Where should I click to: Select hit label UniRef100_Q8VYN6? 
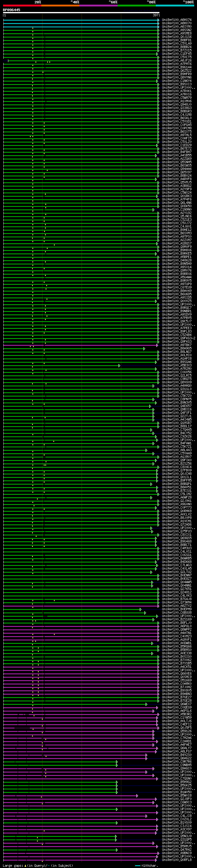(x=176, y=78)
